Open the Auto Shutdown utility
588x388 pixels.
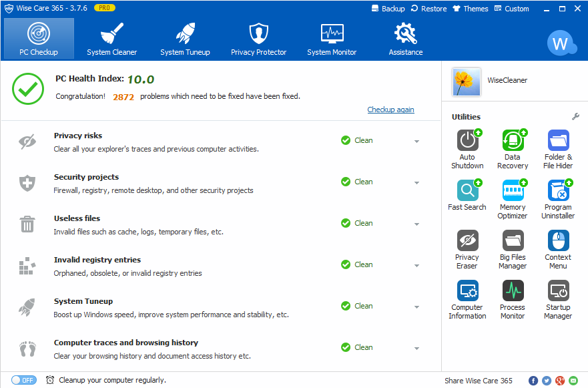(x=467, y=141)
